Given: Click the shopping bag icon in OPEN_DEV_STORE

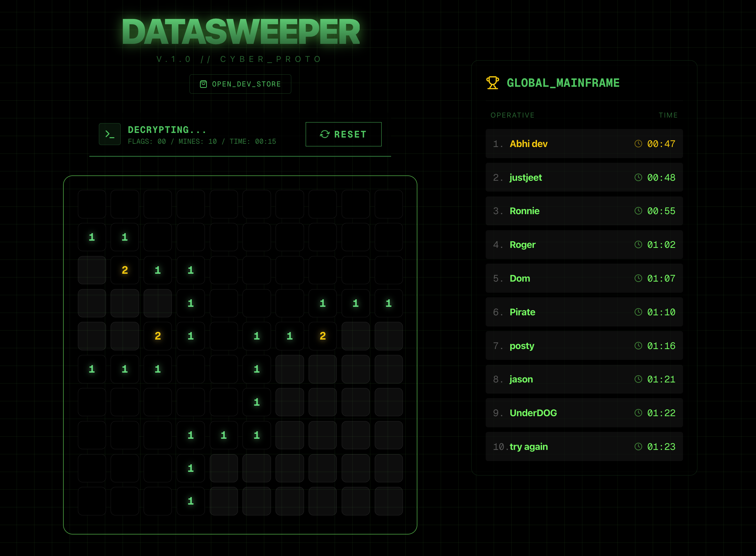Looking at the screenshot, I should 203,84.
